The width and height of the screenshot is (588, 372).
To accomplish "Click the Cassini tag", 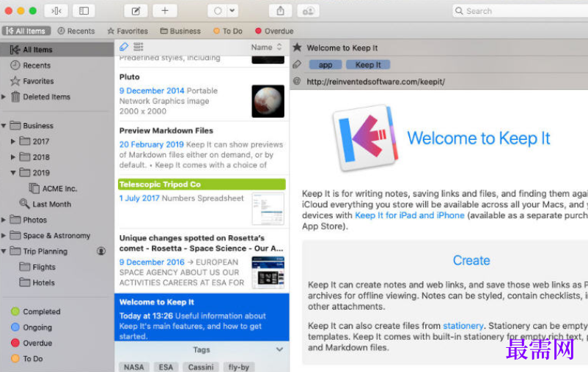I will pyautogui.click(x=201, y=367).
